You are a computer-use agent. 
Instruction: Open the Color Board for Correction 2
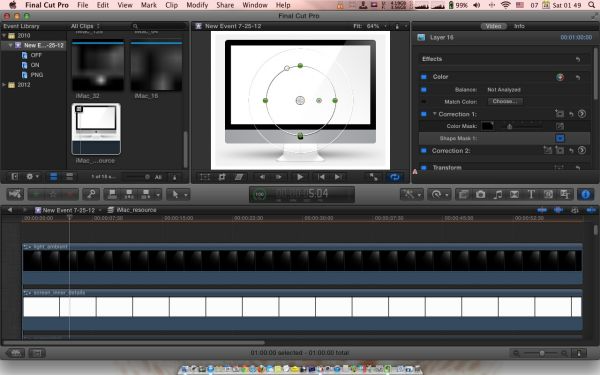582,150
